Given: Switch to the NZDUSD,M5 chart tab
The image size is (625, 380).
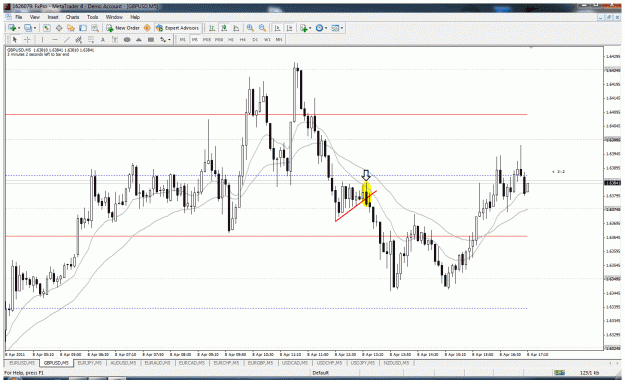Looking at the screenshot, I should click(397, 363).
